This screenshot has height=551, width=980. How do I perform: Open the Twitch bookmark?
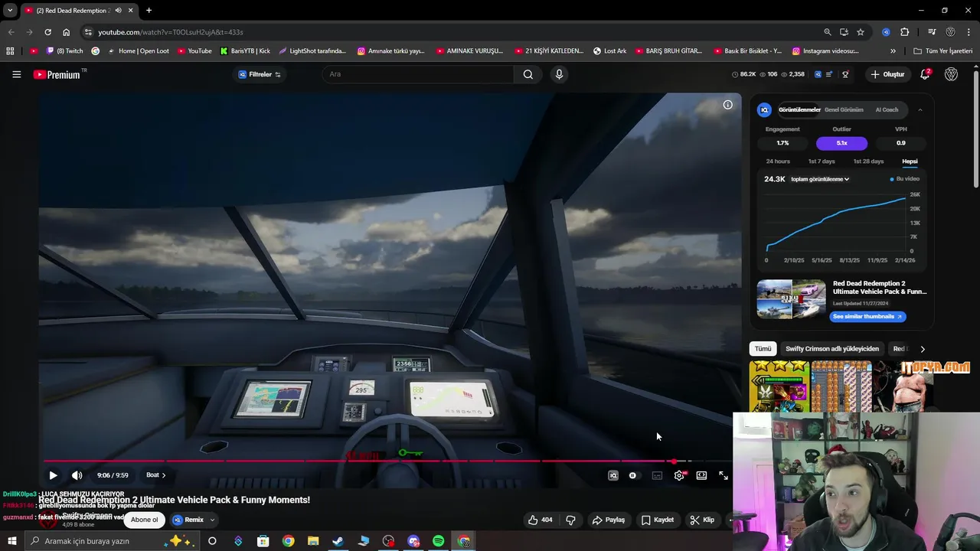pyautogui.click(x=65, y=51)
